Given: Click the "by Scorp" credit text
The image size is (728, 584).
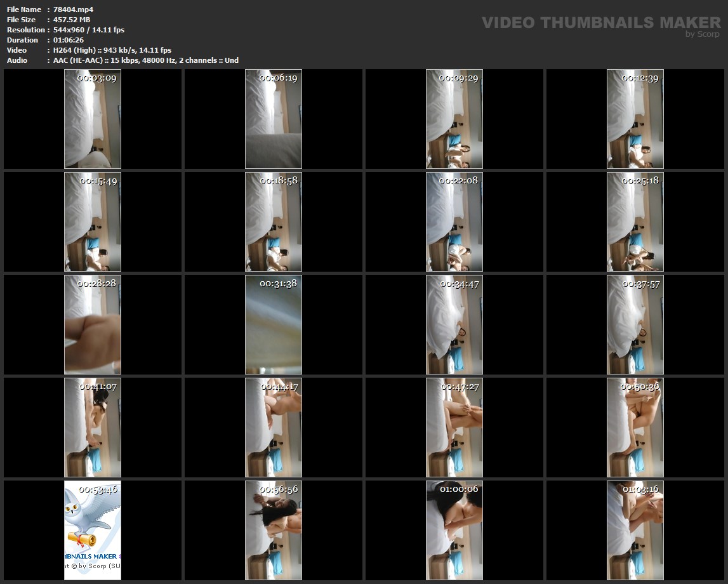Looking at the screenshot, I should point(703,34).
